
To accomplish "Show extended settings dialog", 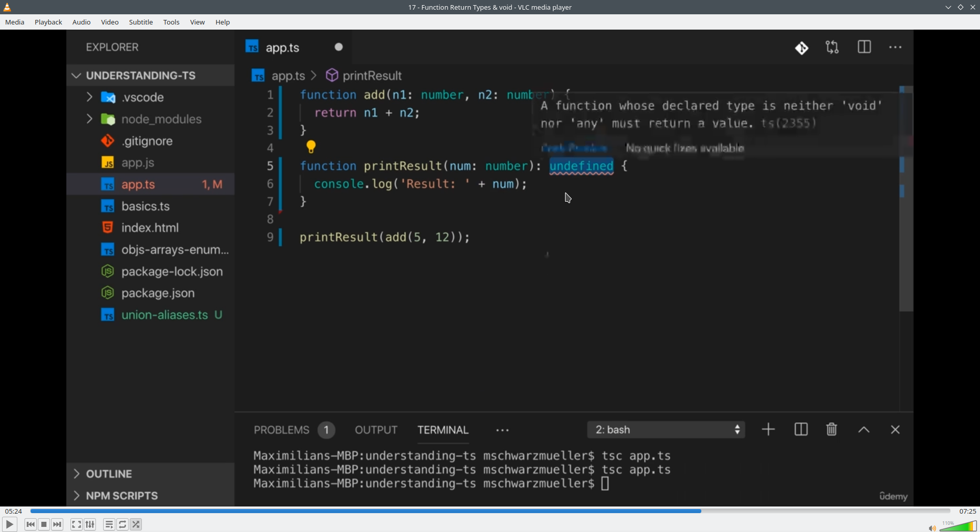I will coord(90,524).
